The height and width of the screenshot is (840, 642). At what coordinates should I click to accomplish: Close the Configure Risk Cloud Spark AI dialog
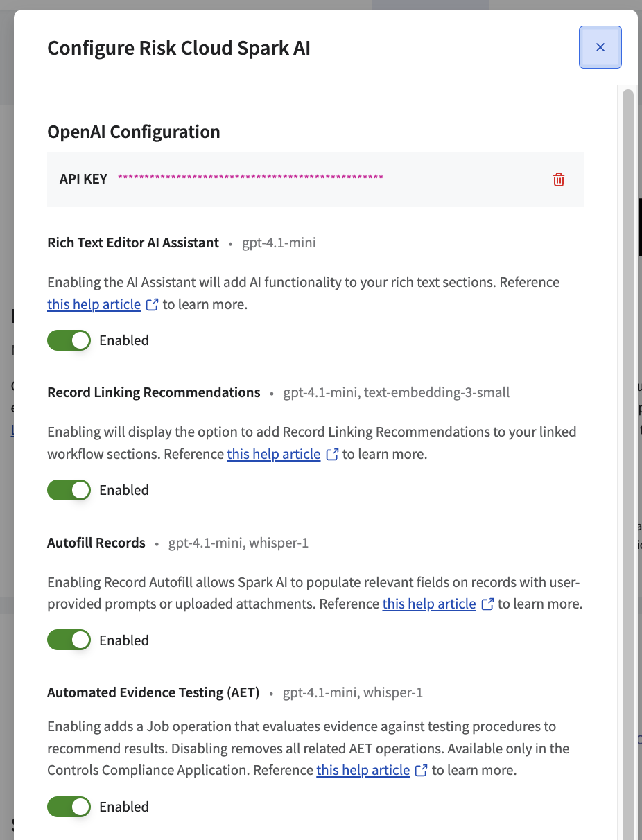coord(600,47)
